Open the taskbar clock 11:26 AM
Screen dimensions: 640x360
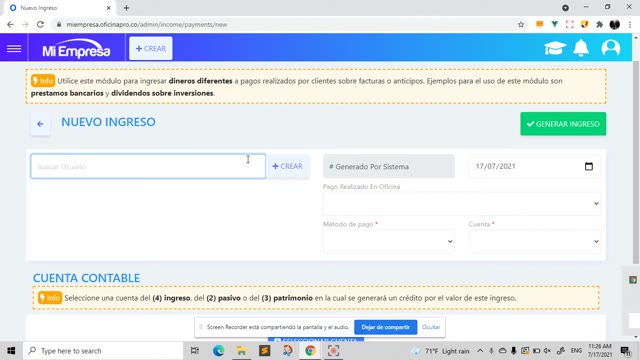point(600,351)
